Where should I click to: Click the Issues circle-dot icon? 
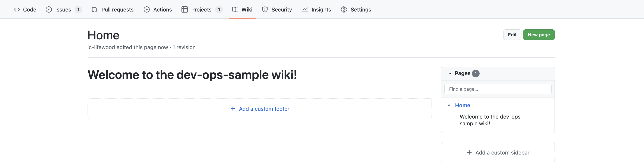pyautogui.click(x=49, y=10)
